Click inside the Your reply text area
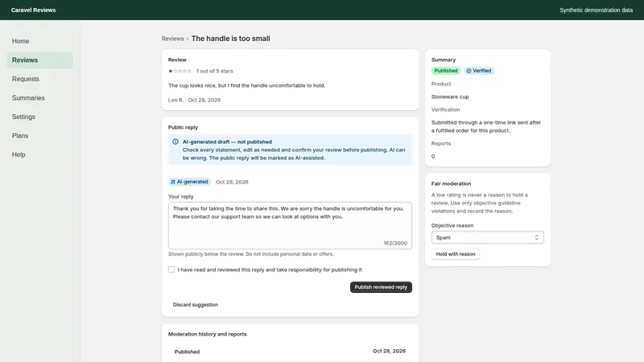The width and height of the screenshot is (644, 362). (x=290, y=225)
